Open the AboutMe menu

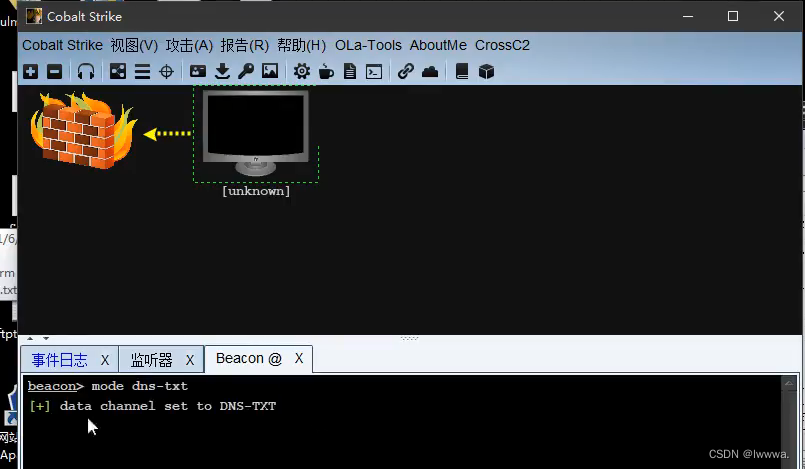click(438, 45)
